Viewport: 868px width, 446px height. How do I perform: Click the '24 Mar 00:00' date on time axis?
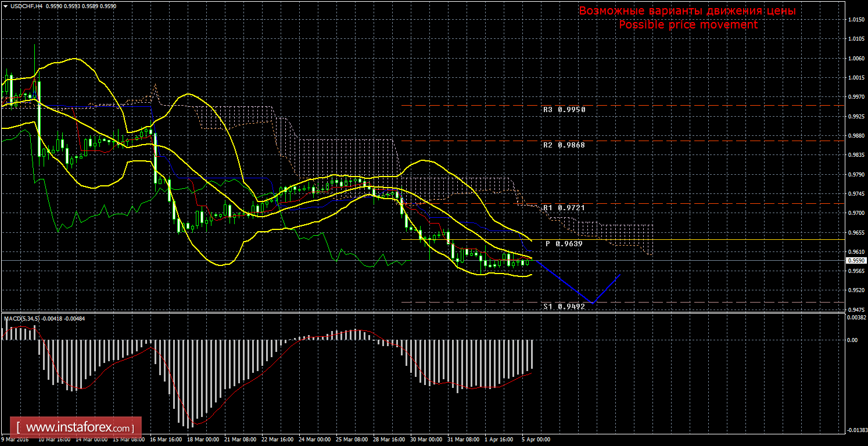[x=315, y=440]
